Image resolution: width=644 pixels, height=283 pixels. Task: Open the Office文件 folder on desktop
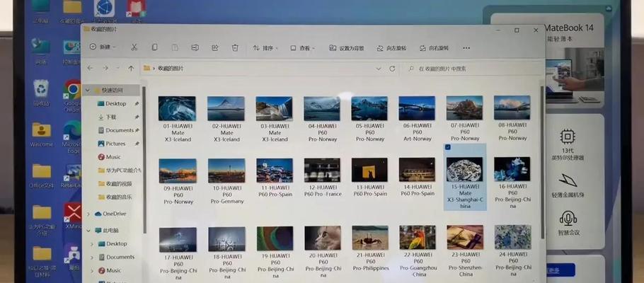click(42, 175)
